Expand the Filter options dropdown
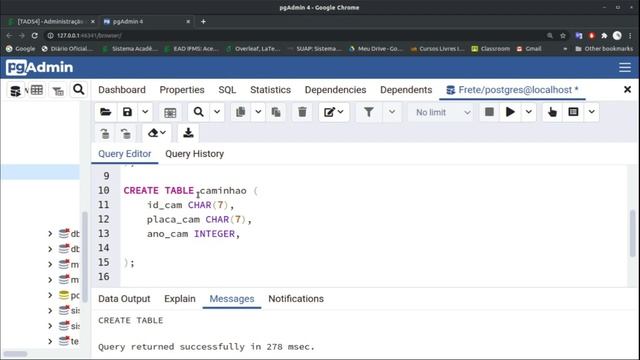640x360 pixels. point(392,112)
